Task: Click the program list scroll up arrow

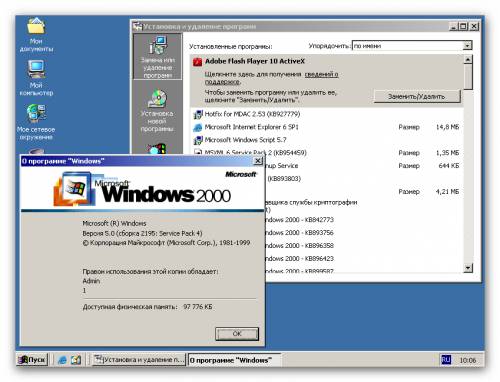Action: (x=468, y=59)
